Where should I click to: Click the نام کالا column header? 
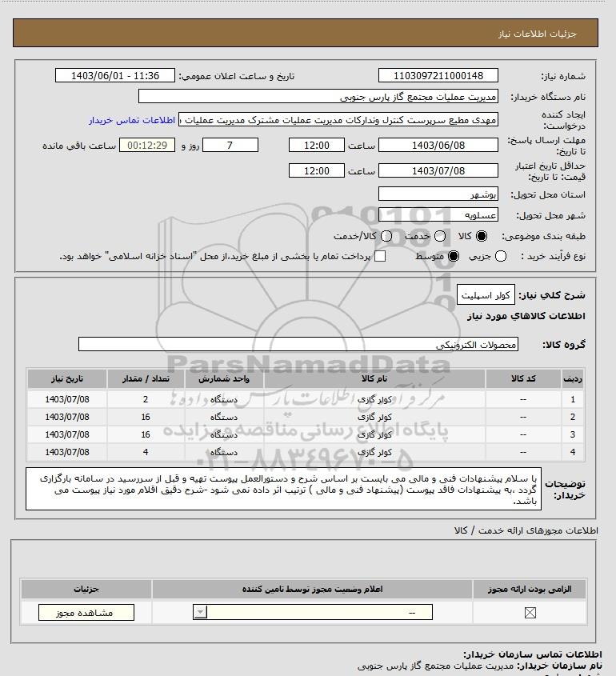374,378
